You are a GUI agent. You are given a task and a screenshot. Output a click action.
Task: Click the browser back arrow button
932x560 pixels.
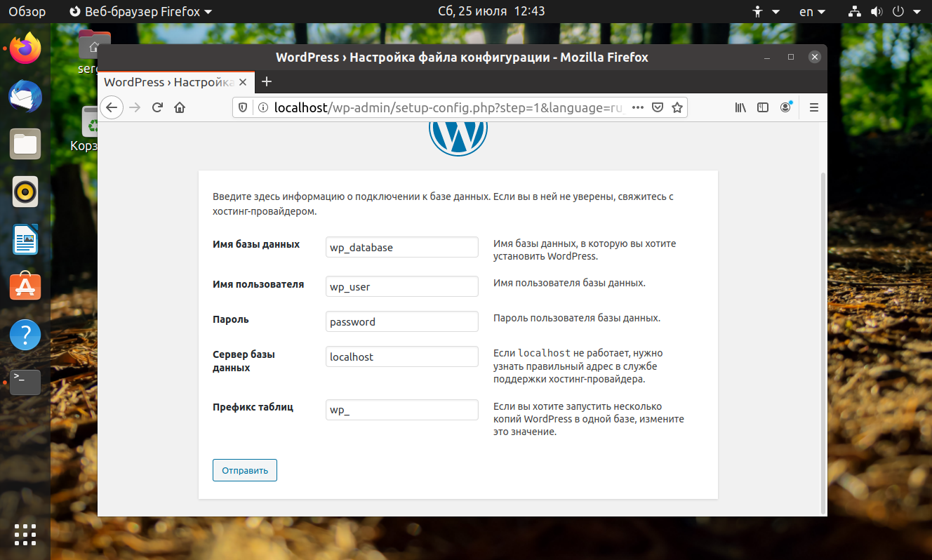(x=112, y=107)
